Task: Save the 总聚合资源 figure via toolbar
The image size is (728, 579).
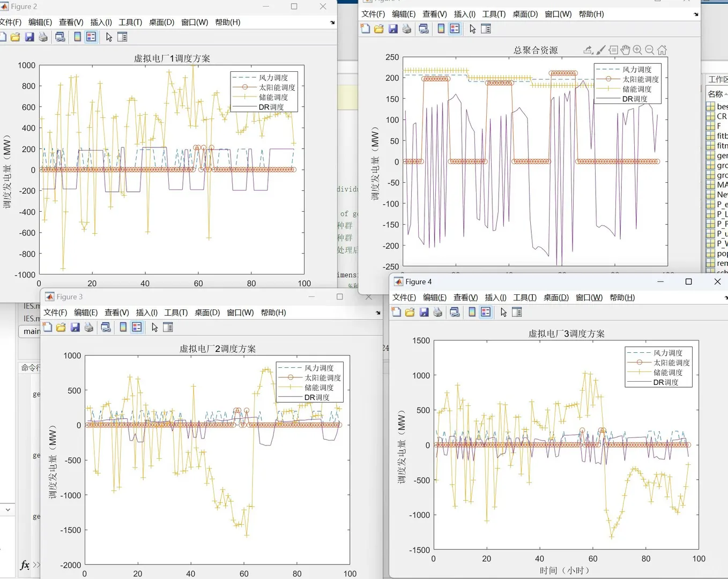Action: (x=393, y=29)
